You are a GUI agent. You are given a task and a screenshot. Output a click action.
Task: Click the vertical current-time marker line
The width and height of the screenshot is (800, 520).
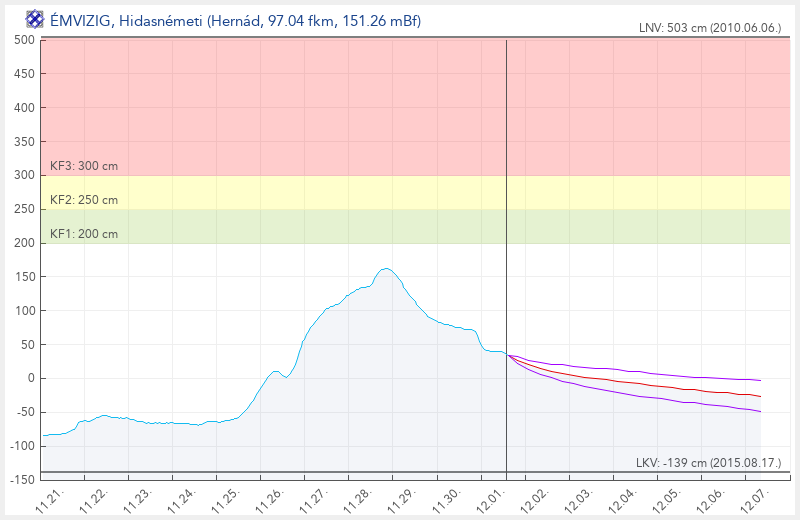pos(507,200)
